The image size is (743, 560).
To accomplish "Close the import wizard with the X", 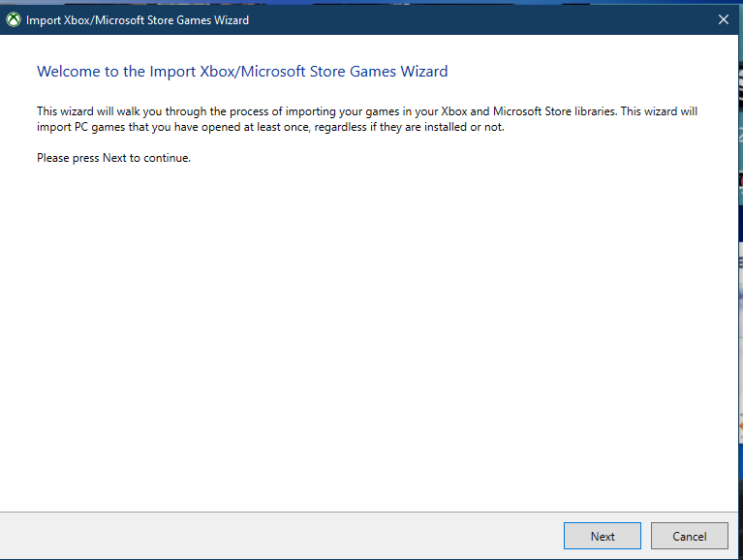I will (723, 20).
